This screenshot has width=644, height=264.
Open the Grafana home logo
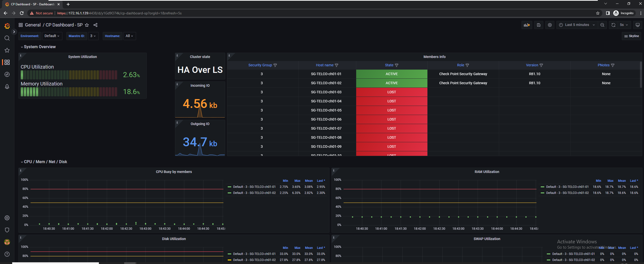pos(7,26)
